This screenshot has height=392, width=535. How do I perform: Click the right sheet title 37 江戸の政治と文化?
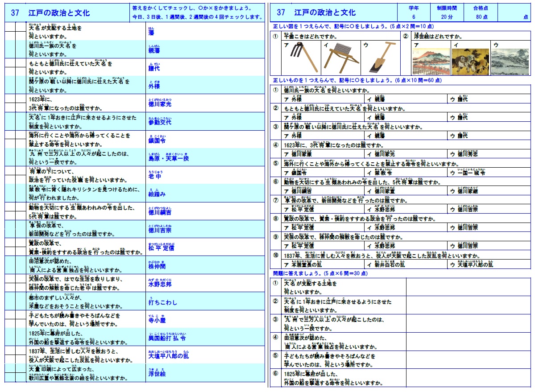(x=316, y=12)
